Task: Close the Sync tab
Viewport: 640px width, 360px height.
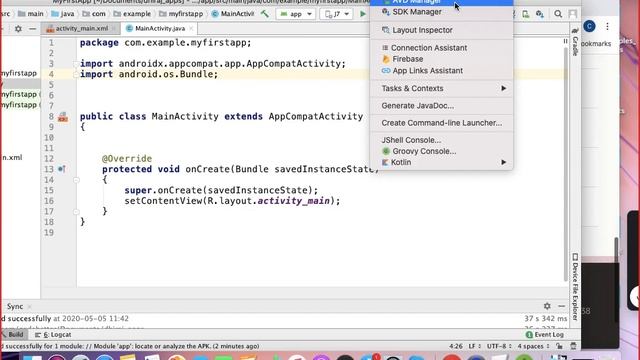Action: click(29, 307)
